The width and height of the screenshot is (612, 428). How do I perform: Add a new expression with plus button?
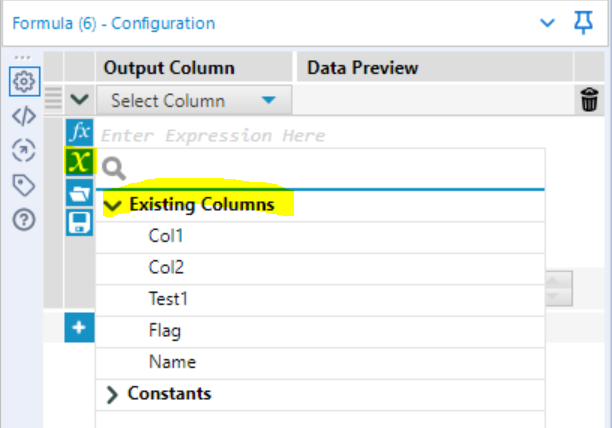coord(79,327)
